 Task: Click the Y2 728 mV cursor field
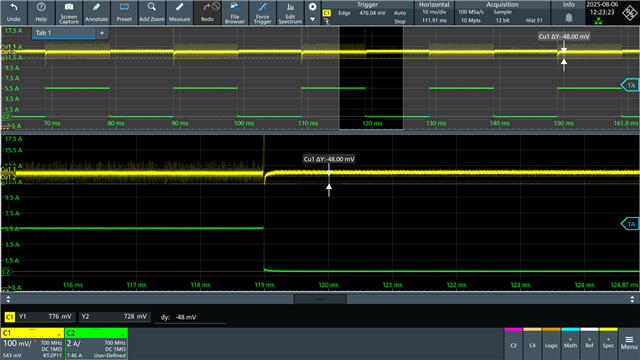tap(115, 317)
